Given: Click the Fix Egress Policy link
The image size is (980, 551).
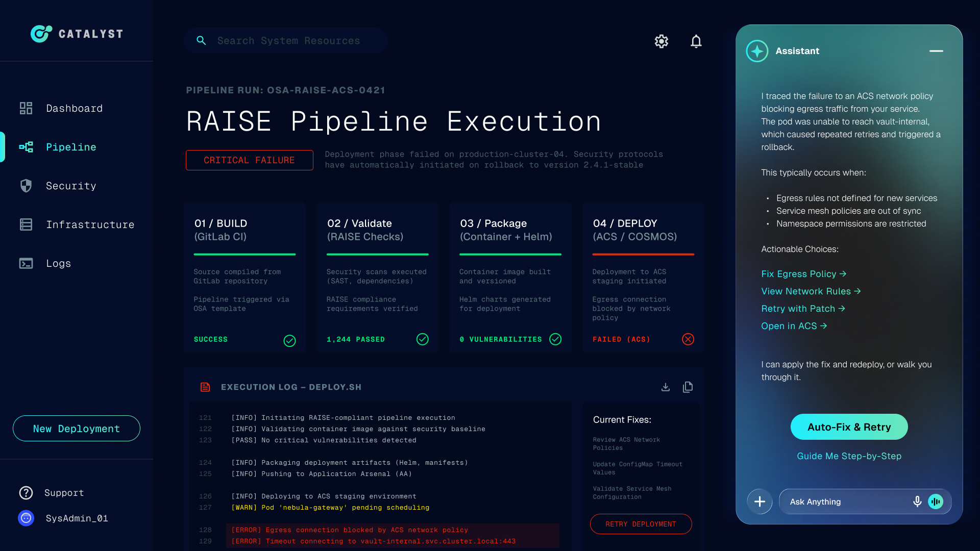Looking at the screenshot, I should [804, 274].
